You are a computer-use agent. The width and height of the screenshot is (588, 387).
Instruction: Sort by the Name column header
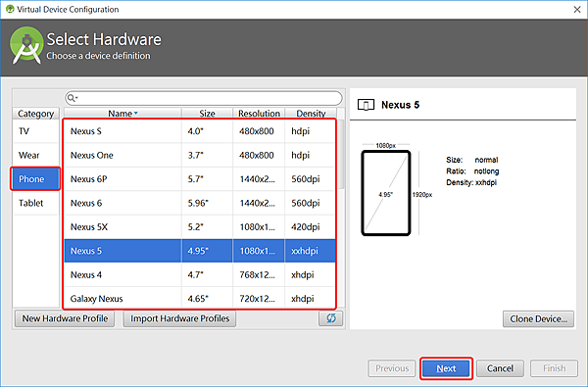coord(123,114)
